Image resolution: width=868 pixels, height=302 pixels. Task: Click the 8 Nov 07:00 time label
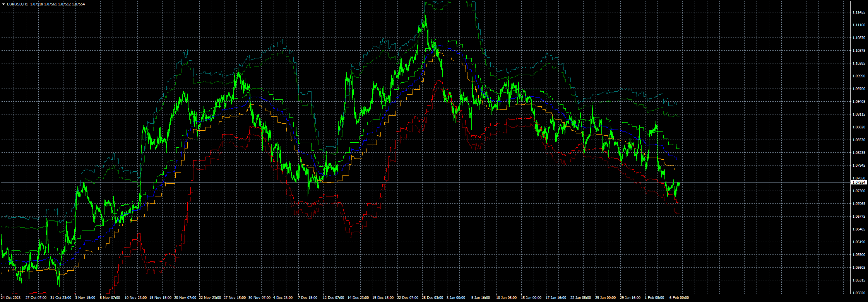pos(110,298)
